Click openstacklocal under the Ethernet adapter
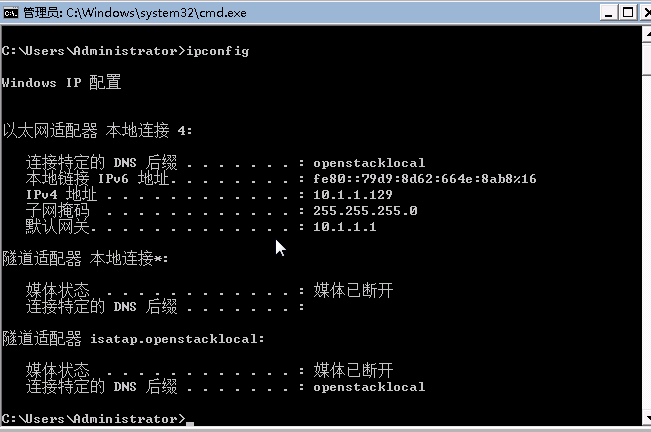 click(x=369, y=163)
